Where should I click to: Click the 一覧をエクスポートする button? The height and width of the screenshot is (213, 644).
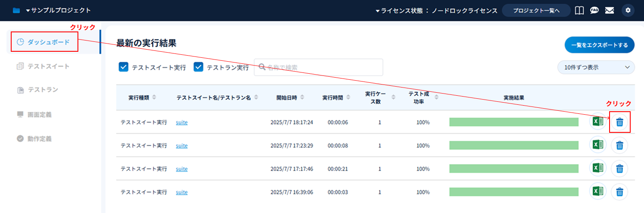599,45
